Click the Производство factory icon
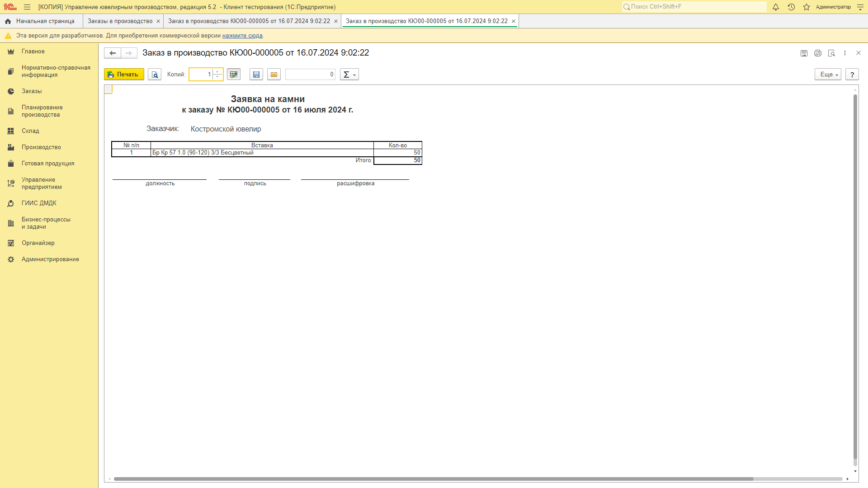Image resolution: width=868 pixels, height=488 pixels. coord(11,147)
